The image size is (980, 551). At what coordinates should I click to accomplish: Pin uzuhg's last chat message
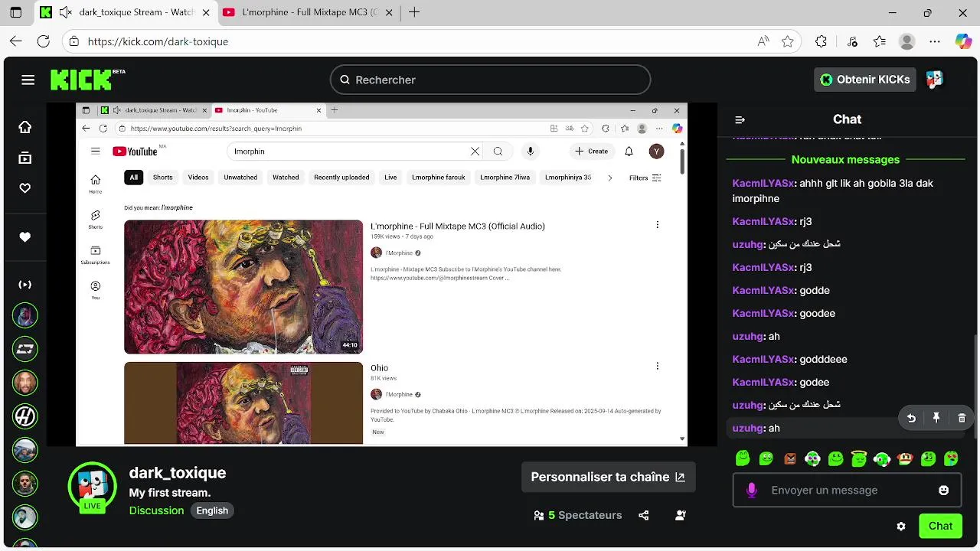click(936, 418)
